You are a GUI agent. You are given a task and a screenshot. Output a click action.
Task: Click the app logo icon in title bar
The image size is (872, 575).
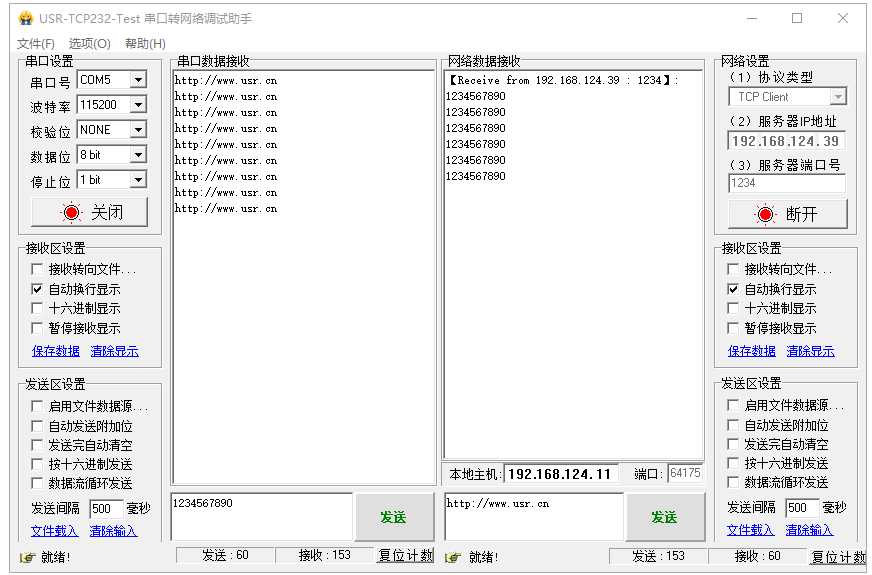click(x=26, y=18)
